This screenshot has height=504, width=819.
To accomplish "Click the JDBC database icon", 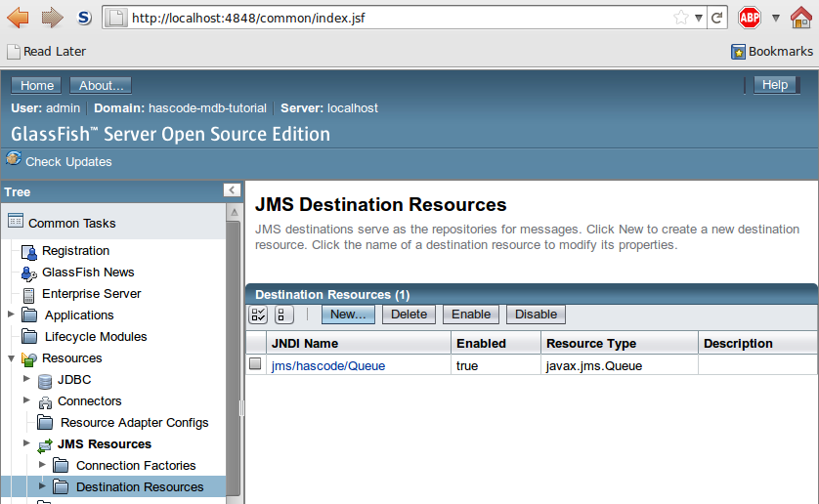I will [x=45, y=381].
